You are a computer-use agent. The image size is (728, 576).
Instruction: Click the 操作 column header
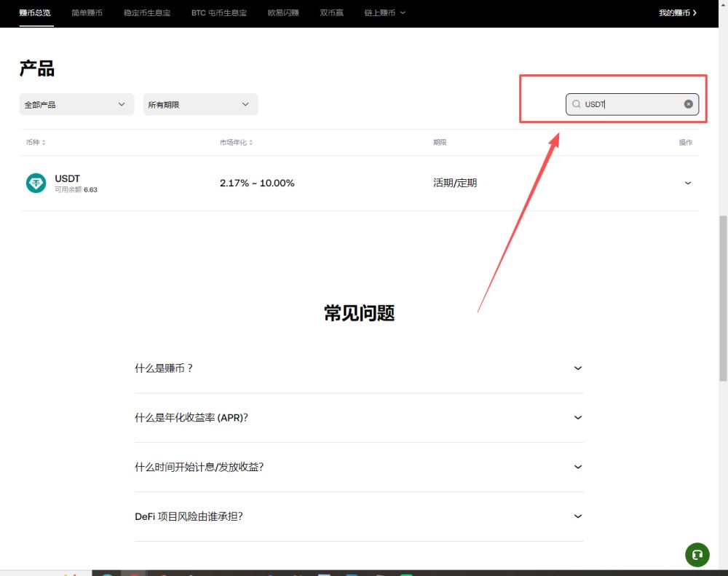(685, 142)
